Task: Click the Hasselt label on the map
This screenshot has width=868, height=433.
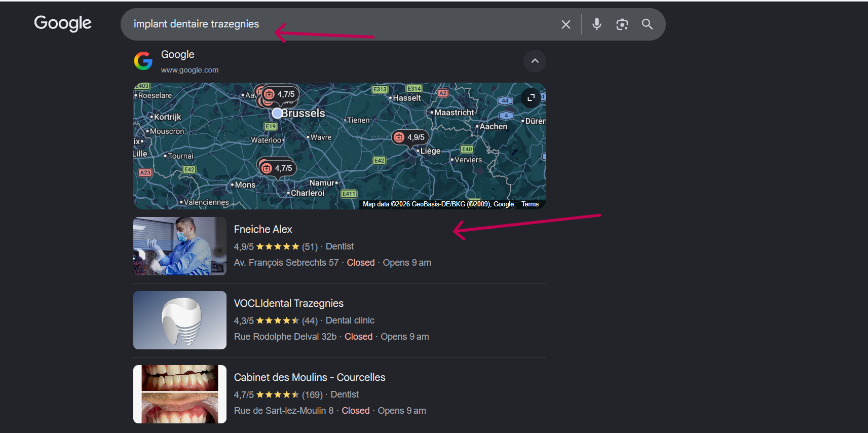Action: (x=407, y=98)
